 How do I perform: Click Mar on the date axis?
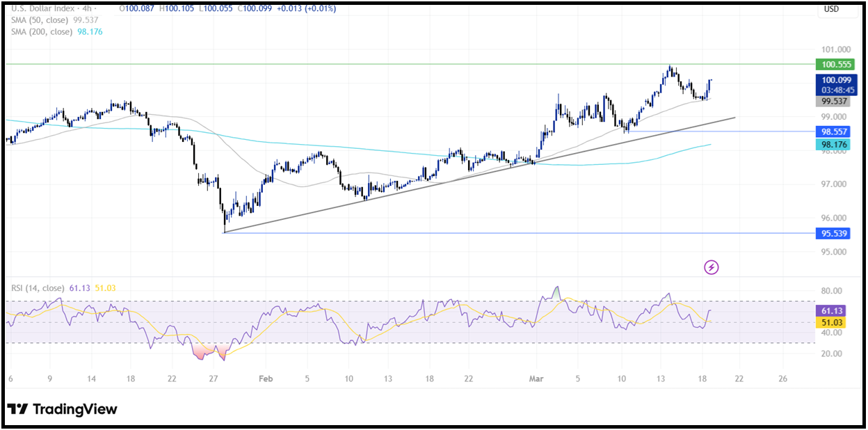click(x=536, y=379)
